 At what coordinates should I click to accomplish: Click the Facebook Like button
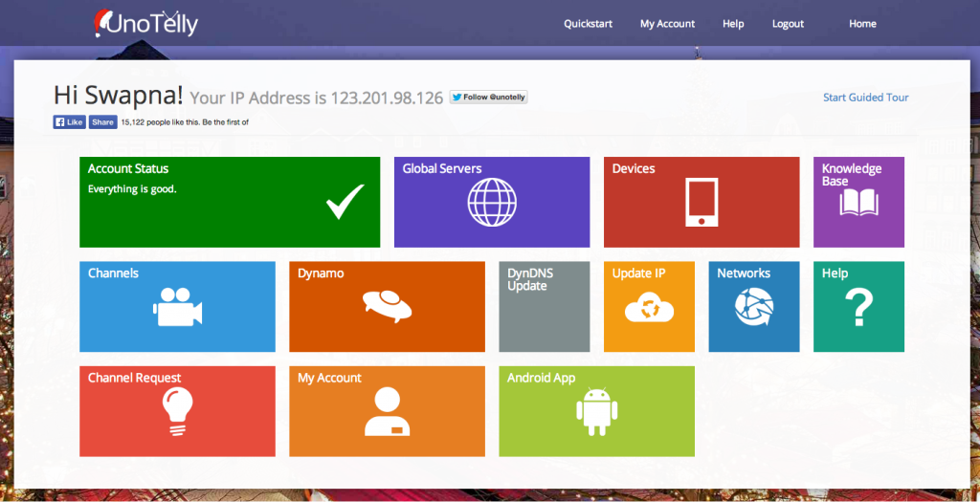click(69, 122)
